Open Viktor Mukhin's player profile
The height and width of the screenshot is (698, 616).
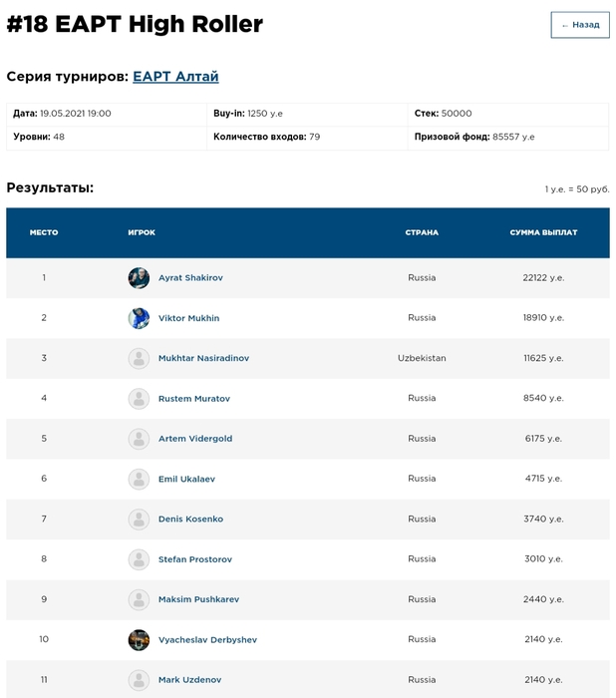188,318
